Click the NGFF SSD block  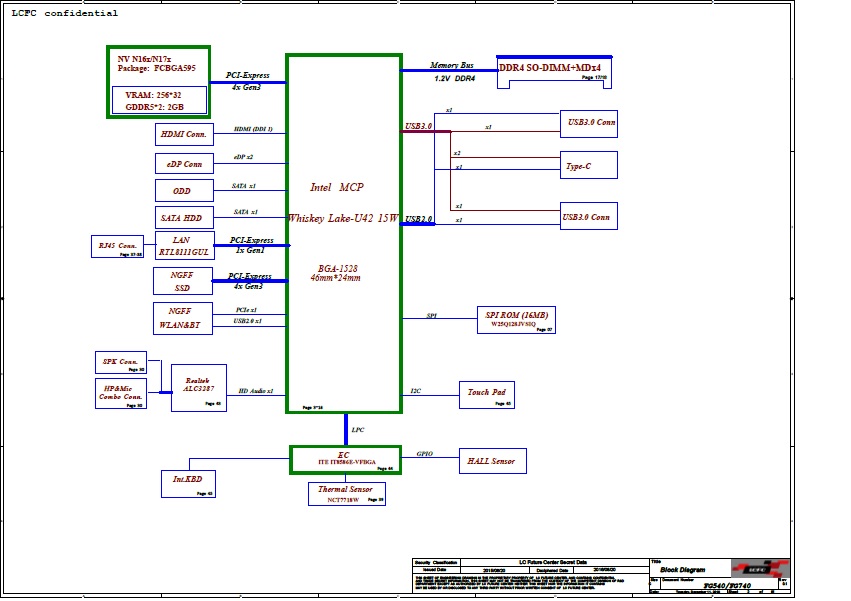(x=183, y=282)
